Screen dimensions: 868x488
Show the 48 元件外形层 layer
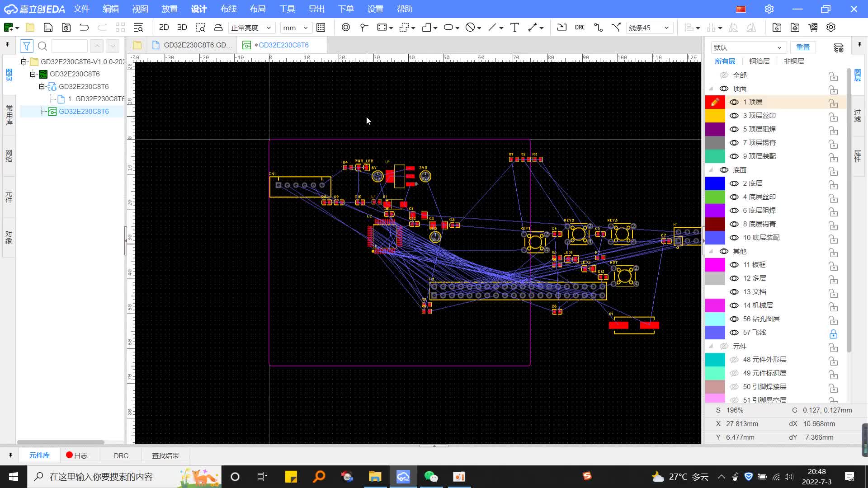(x=734, y=360)
